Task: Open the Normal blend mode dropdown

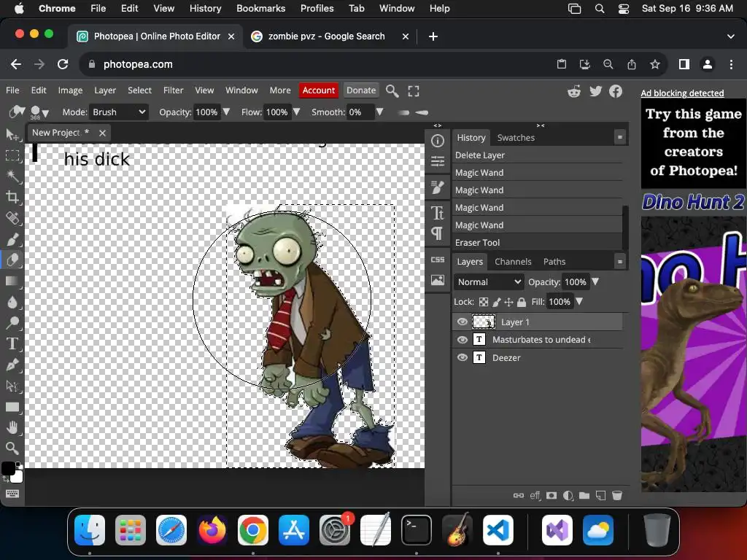Action: pos(489,282)
